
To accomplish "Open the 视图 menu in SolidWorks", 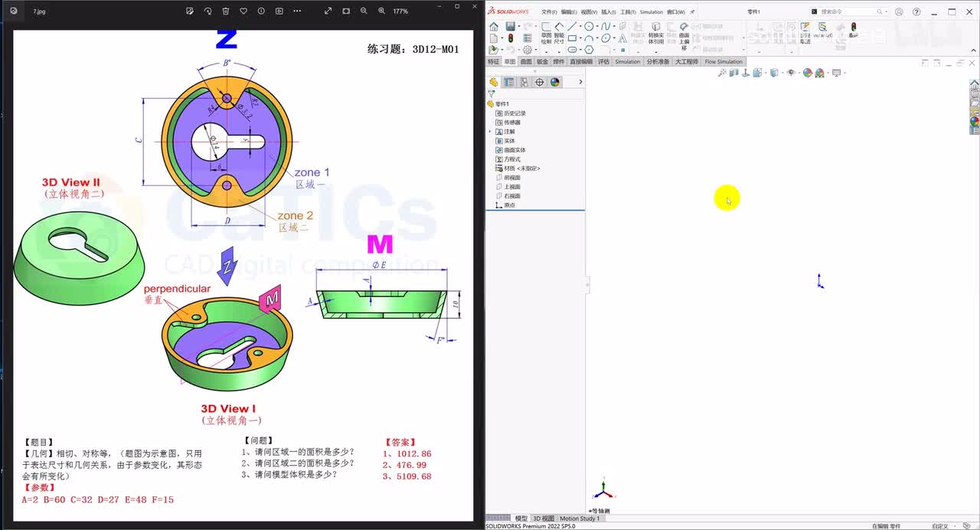I will [x=589, y=12].
